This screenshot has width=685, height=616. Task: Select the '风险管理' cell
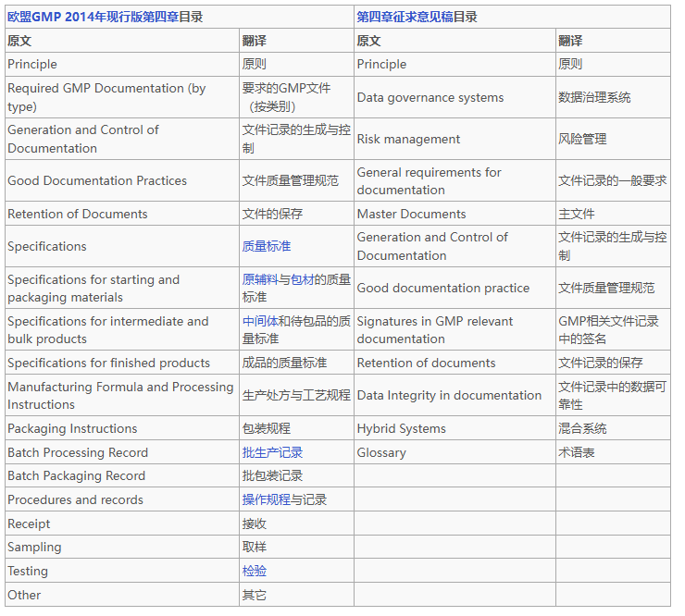613,140
